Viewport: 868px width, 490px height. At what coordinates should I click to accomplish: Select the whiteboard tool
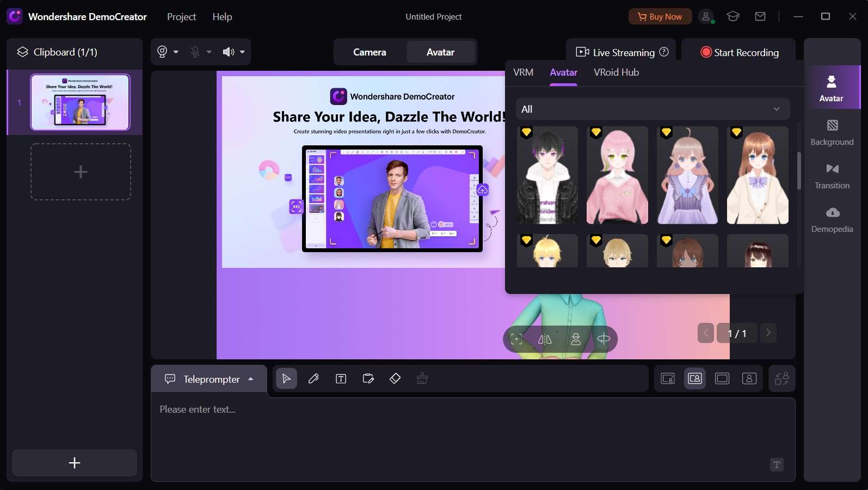point(368,378)
